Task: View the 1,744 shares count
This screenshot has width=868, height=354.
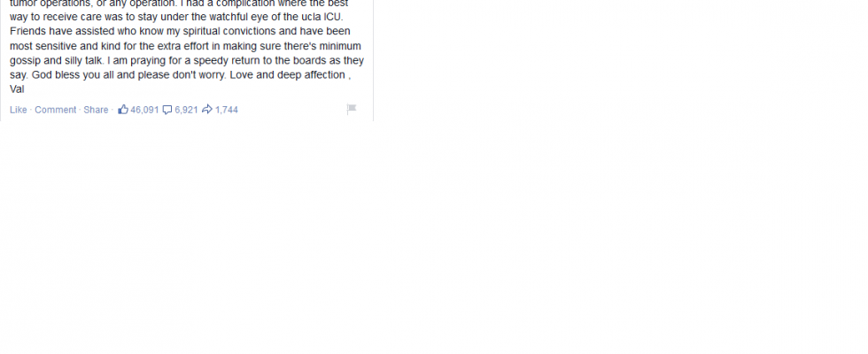Action: tap(227, 110)
